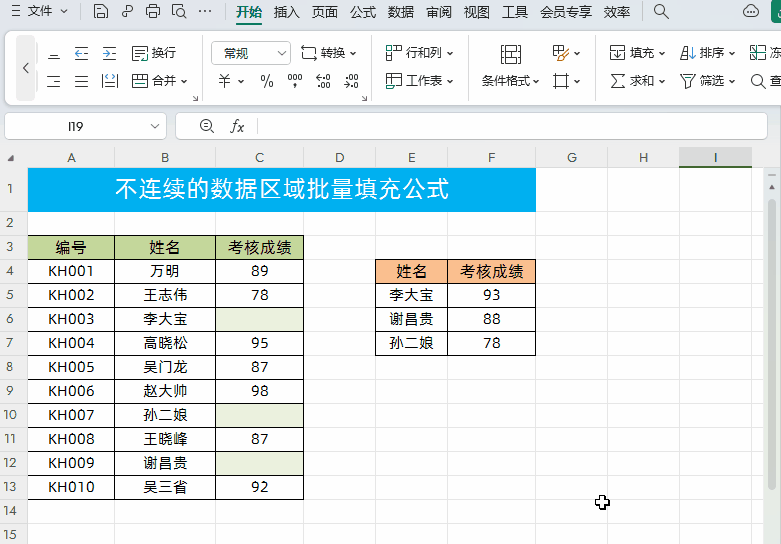The height and width of the screenshot is (544, 781).
Task: Apply thousands separator (000) format
Action: (295, 81)
